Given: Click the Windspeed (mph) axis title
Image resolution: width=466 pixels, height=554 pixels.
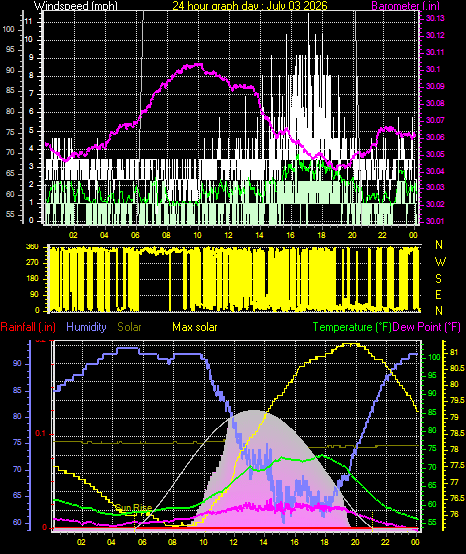Looking at the screenshot, I should [x=76, y=5].
